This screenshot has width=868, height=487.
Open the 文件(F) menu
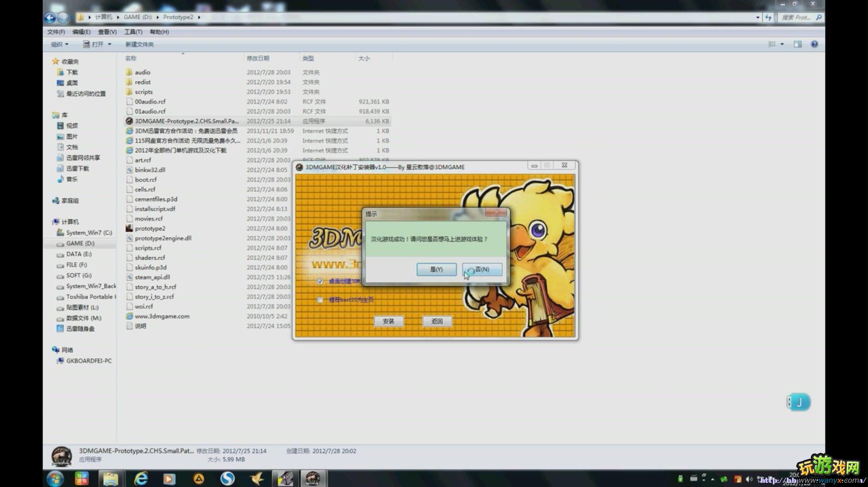(56, 32)
